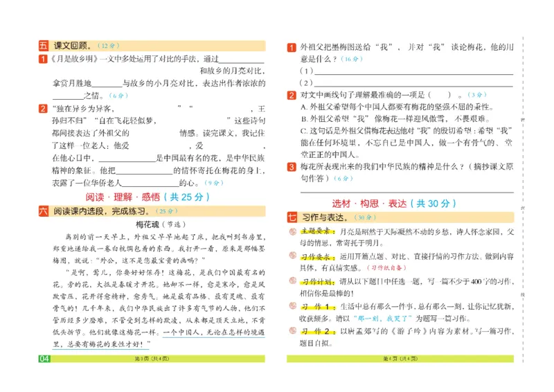Click the highlighted label 习作要求
This screenshot has height=392, width=554.
point(318,257)
